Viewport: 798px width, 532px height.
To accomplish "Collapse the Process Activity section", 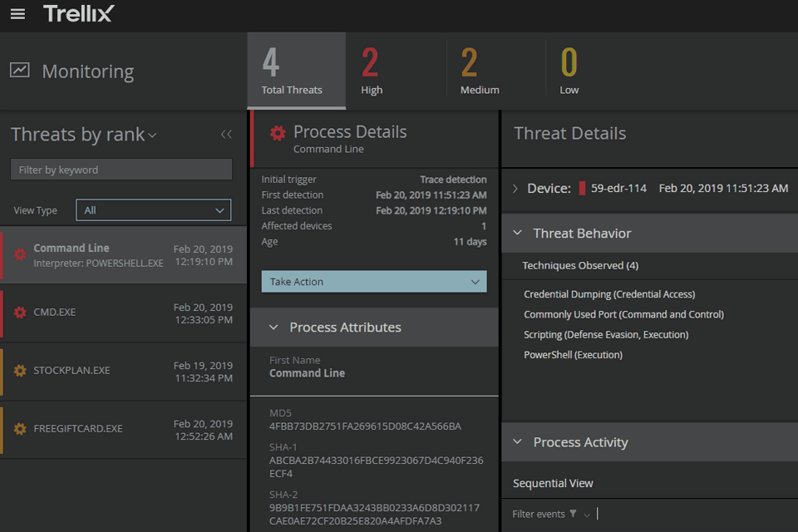I will coord(518,441).
